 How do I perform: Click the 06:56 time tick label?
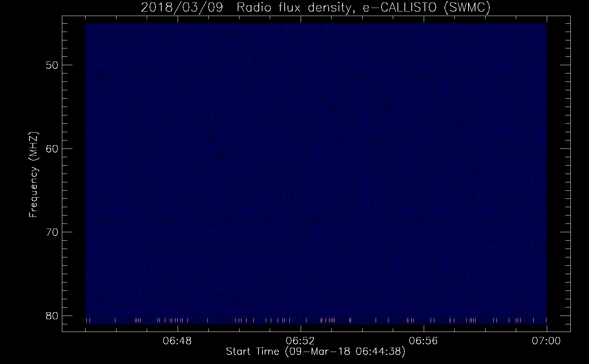[x=424, y=341]
